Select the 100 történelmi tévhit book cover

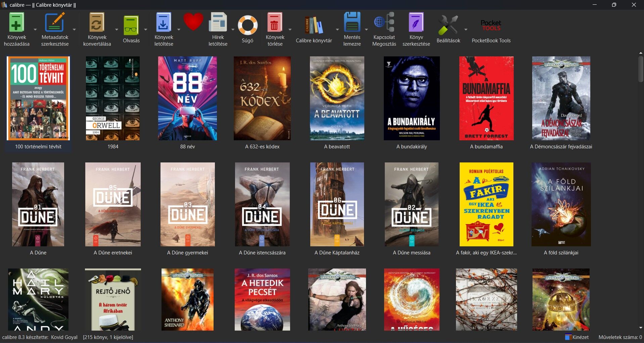coord(38,98)
